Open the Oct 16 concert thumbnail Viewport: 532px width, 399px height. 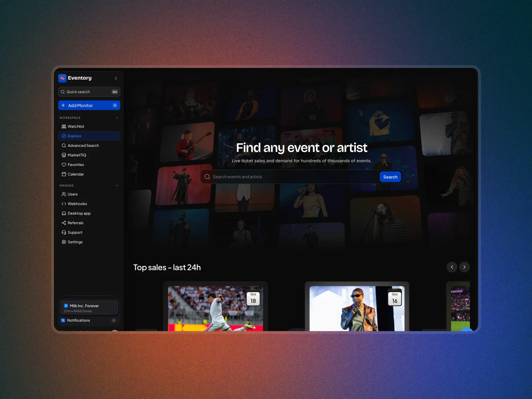(357, 308)
